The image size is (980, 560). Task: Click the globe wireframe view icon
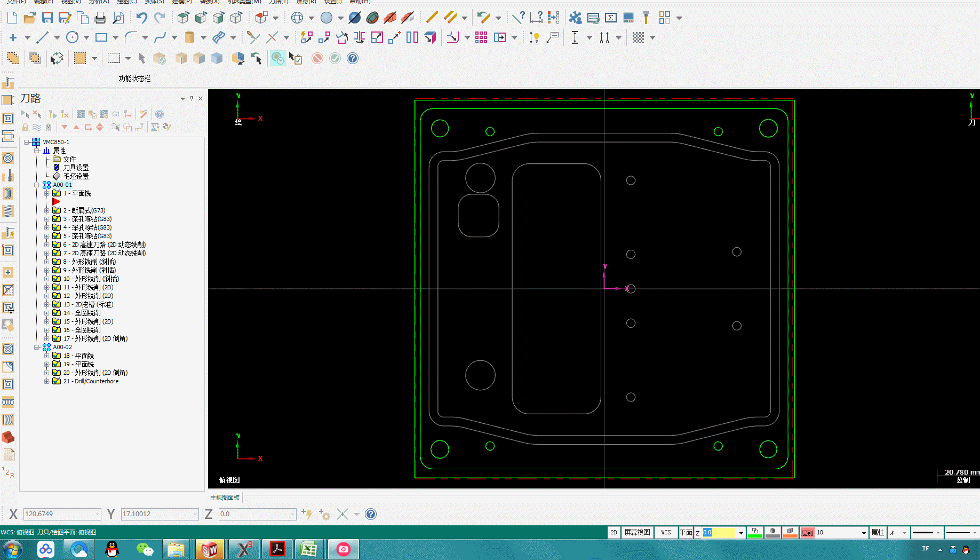297,18
